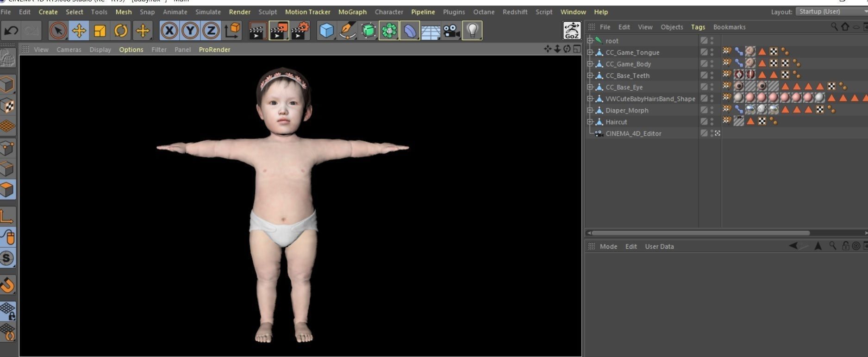This screenshot has height=357, width=868.
Task: Open the Layout Startup (User) dropdown
Action: click(831, 12)
